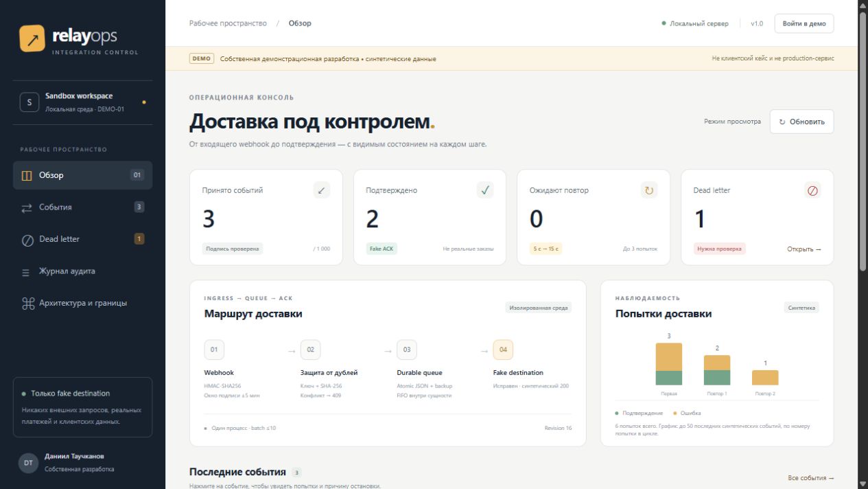Select step 03 Durable queue box
The image size is (868, 489).
point(407,350)
